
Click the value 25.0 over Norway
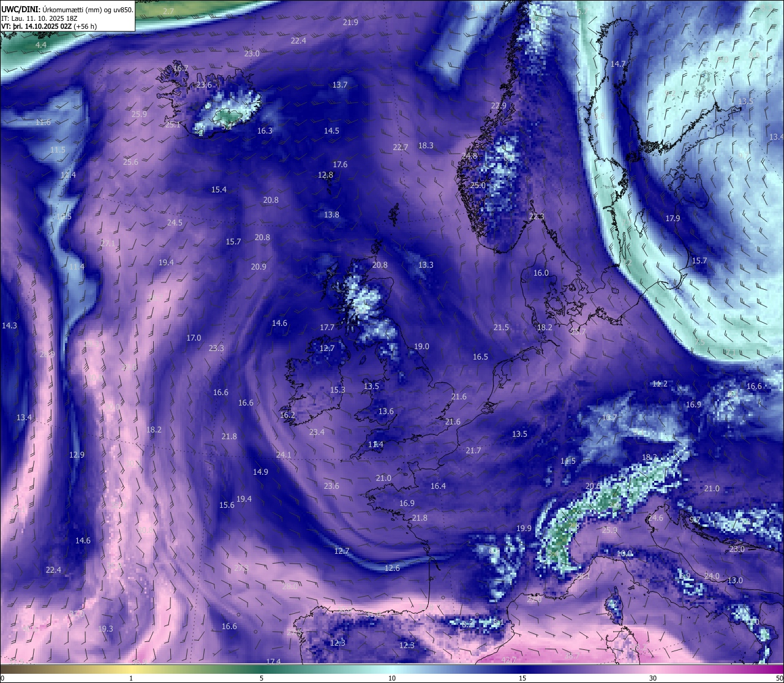(x=478, y=186)
